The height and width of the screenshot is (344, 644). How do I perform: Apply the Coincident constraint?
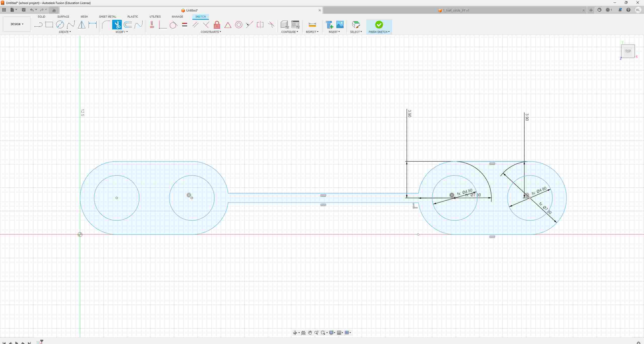[x=163, y=25]
